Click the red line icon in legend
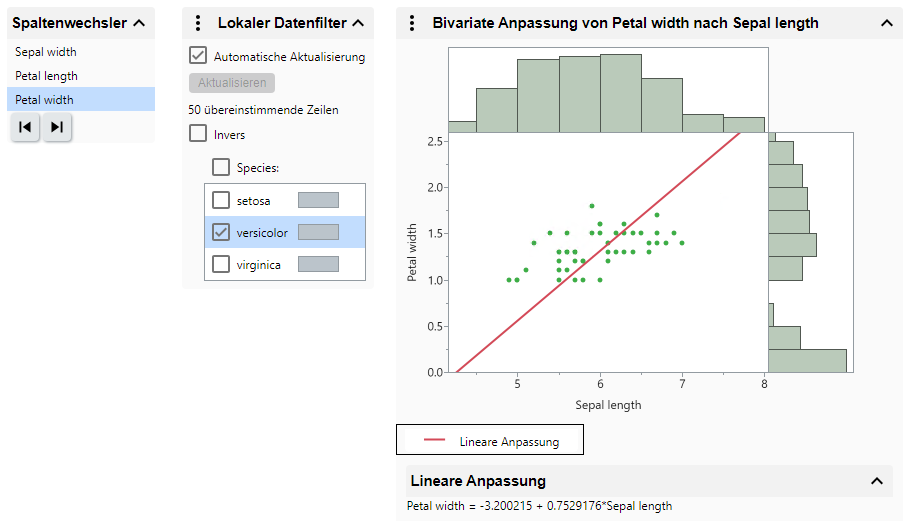 [x=435, y=441]
